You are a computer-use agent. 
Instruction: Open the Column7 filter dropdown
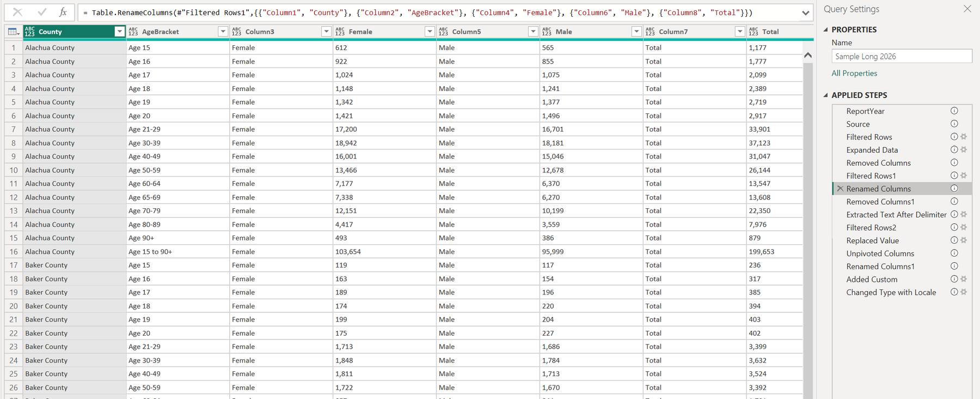[740, 32]
